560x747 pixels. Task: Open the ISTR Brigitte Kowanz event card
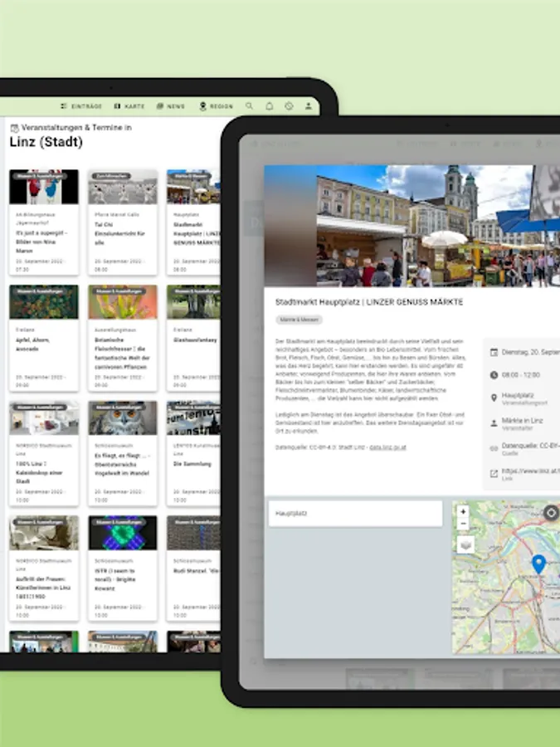tap(123, 568)
